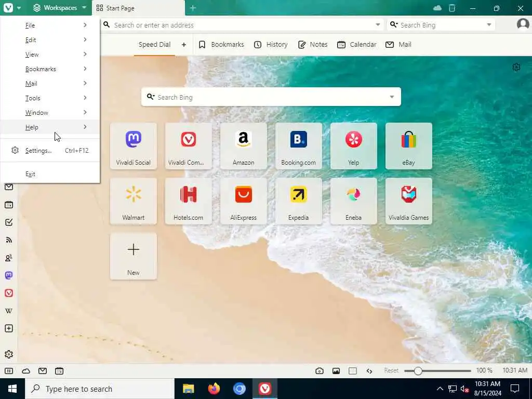Open the AliExpress speed dial
The image size is (532, 399).
(x=243, y=201)
